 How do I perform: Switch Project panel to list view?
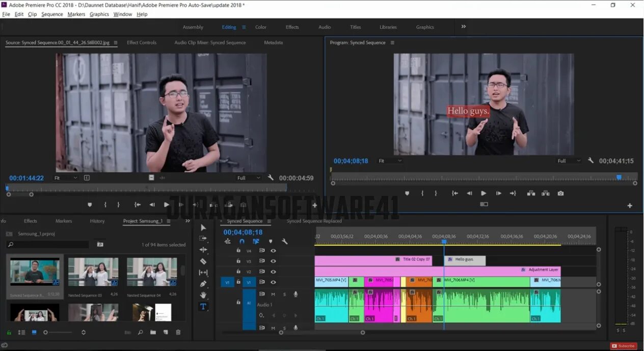tap(21, 332)
